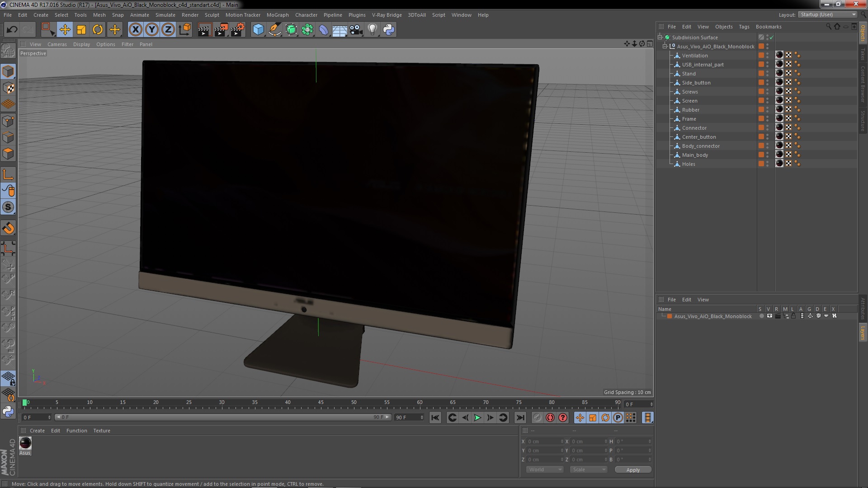Toggle X axis lock
The width and height of the screenshot is (868, 488).
point(135,30)
